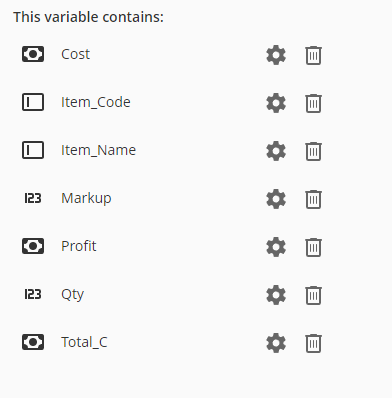This screenshot has width=392, height=398.
Task: Open settings gear for Profit
Action: click(276, 247)
